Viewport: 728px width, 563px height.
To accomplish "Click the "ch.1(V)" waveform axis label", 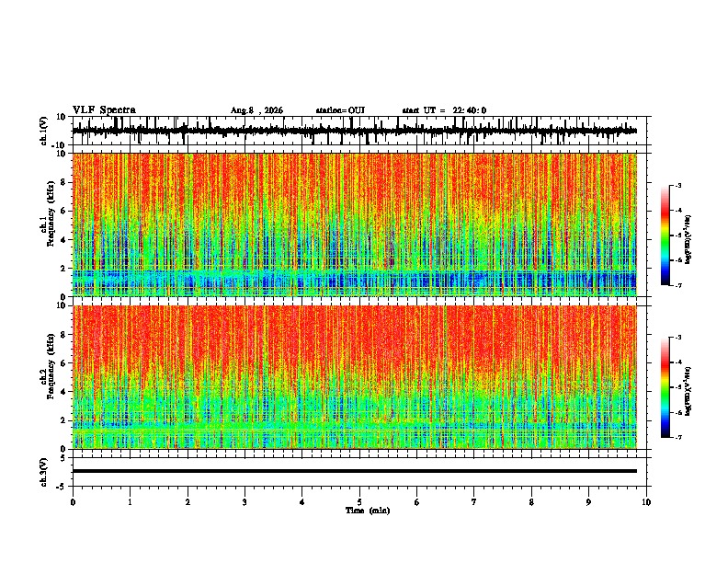I will (x=44, y=131).
